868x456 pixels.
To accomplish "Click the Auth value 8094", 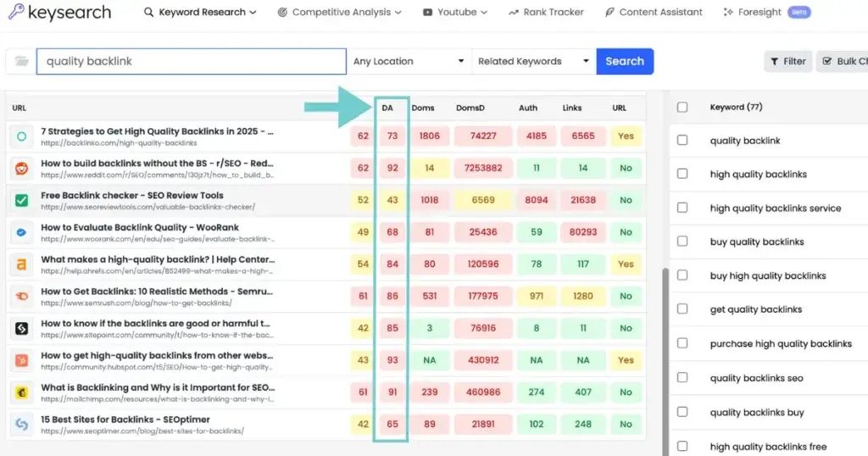I will (537, 200).
